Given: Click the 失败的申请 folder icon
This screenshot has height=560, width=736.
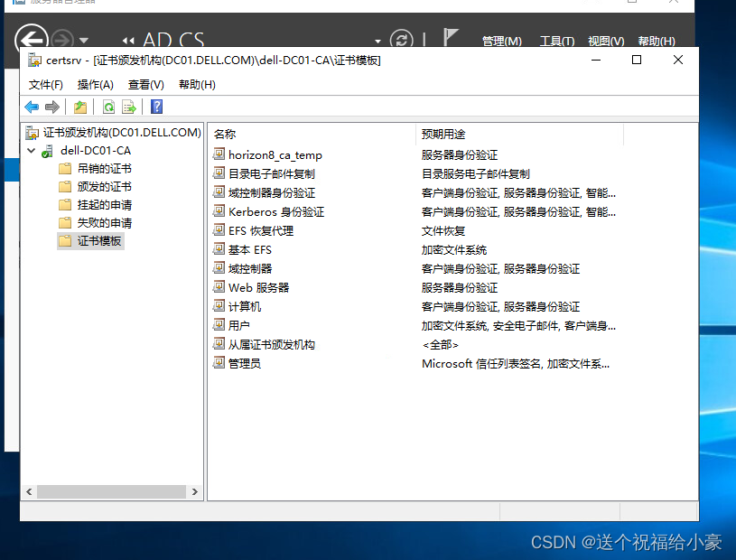Looking at the screenshot, I should click(65, 222).
